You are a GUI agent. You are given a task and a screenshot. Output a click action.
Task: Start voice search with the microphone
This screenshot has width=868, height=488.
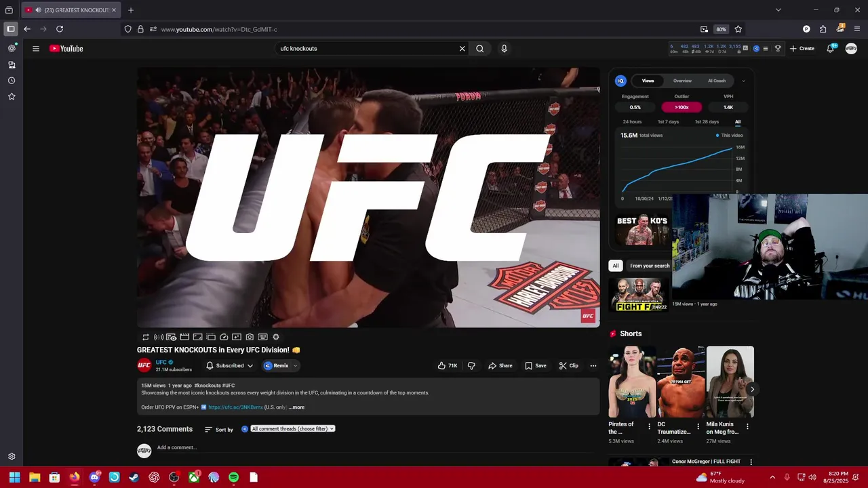coord(504,49)
